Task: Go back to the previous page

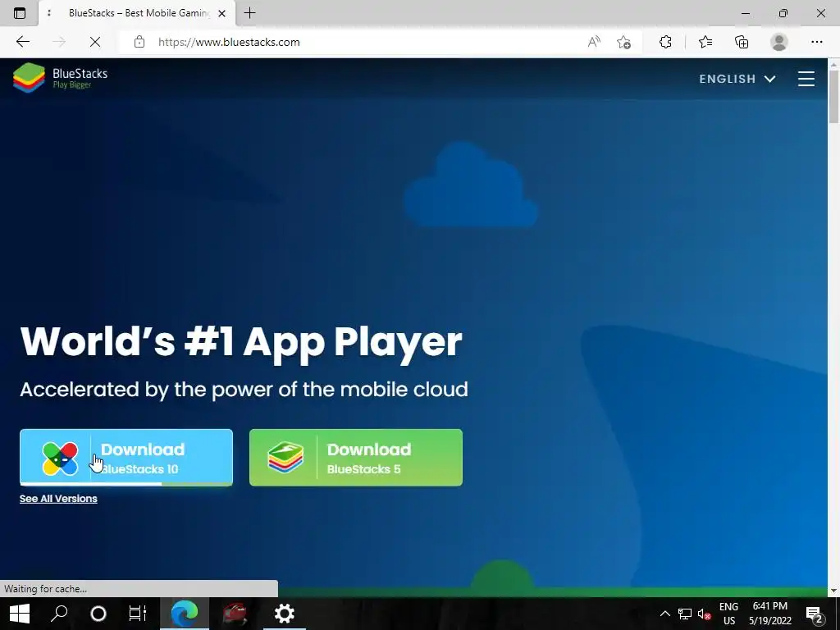Action: coord(22,42)
